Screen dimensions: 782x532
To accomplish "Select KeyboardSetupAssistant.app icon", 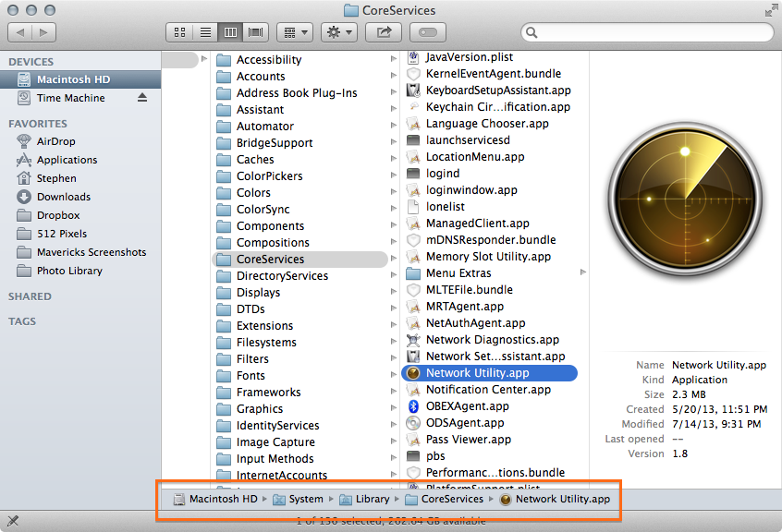I will 413,91.
